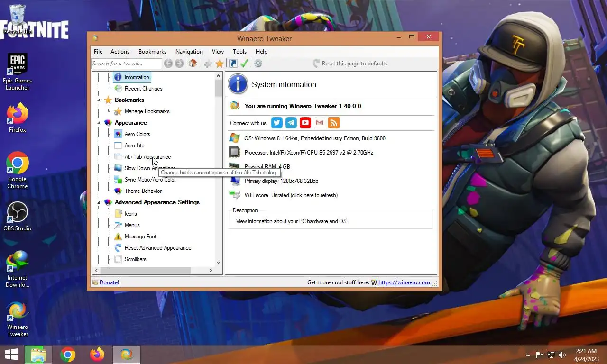607x364 pixels.
Task: Select Scrollbars tree item
Action: tap(135, 259)
